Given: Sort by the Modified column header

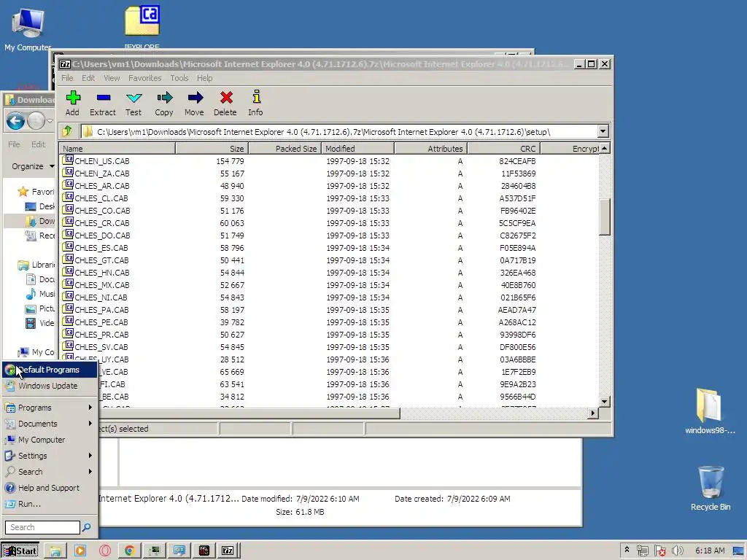Looking at the screenshot, I should click(x=357, y=149).
